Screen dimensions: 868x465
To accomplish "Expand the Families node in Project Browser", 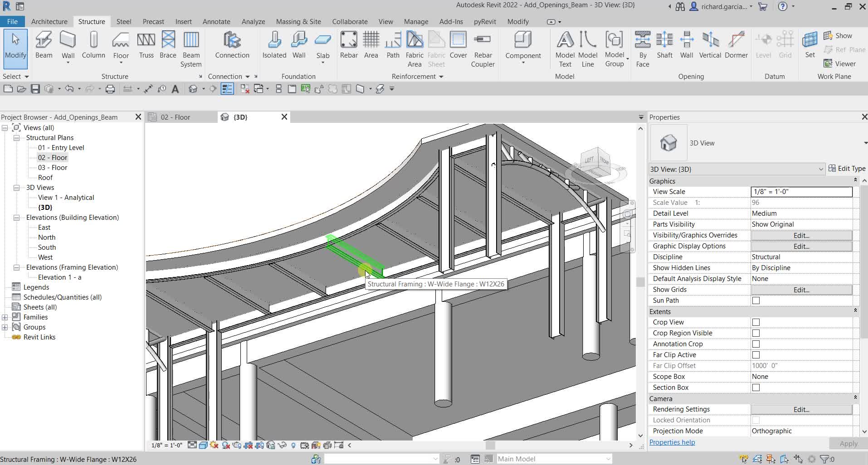I will coord(5,317).
